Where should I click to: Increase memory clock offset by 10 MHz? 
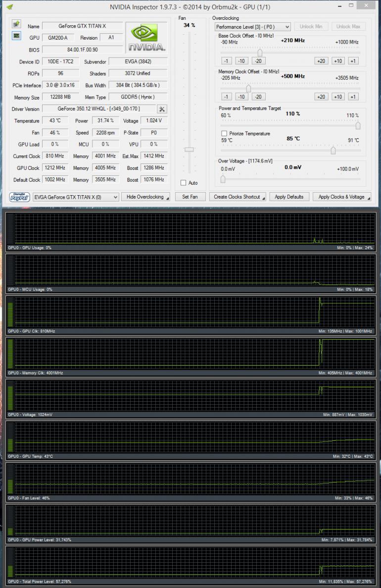point(337,97)
